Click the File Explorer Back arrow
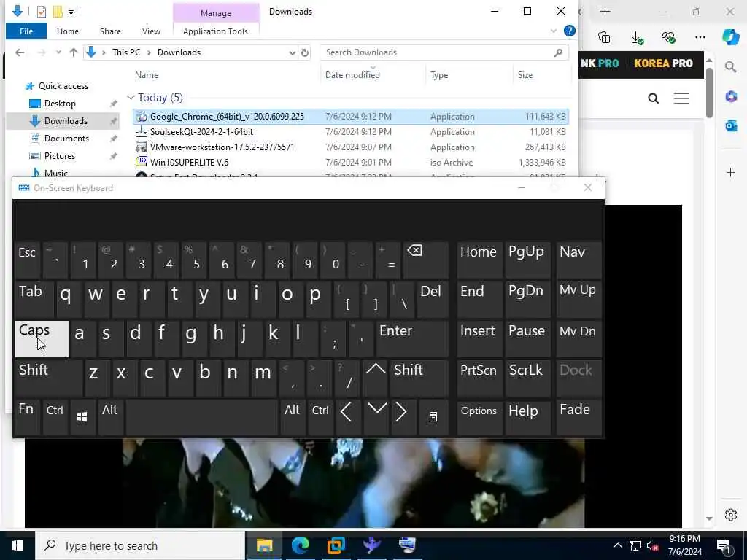 pyautogui.click(x=20, y=52)
